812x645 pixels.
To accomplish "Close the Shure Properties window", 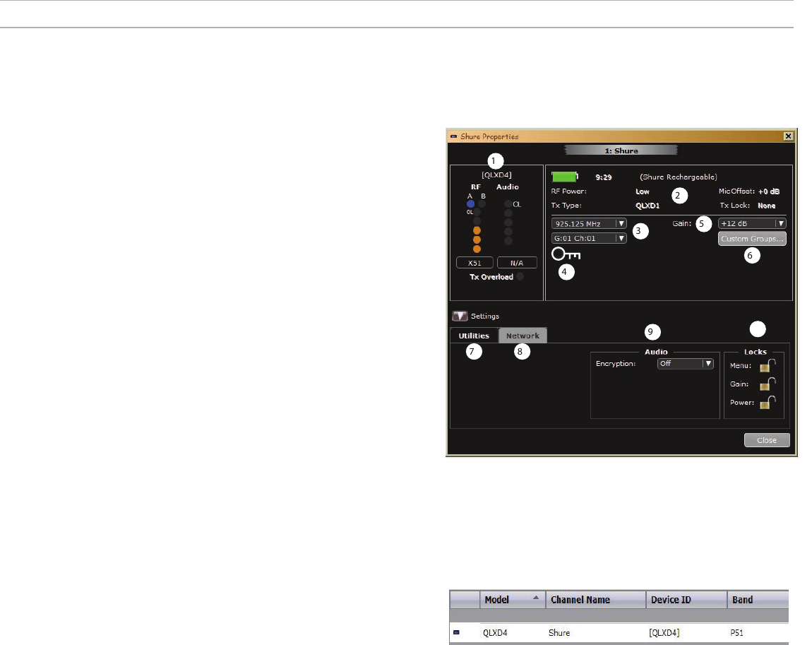I will click(788, 136).
